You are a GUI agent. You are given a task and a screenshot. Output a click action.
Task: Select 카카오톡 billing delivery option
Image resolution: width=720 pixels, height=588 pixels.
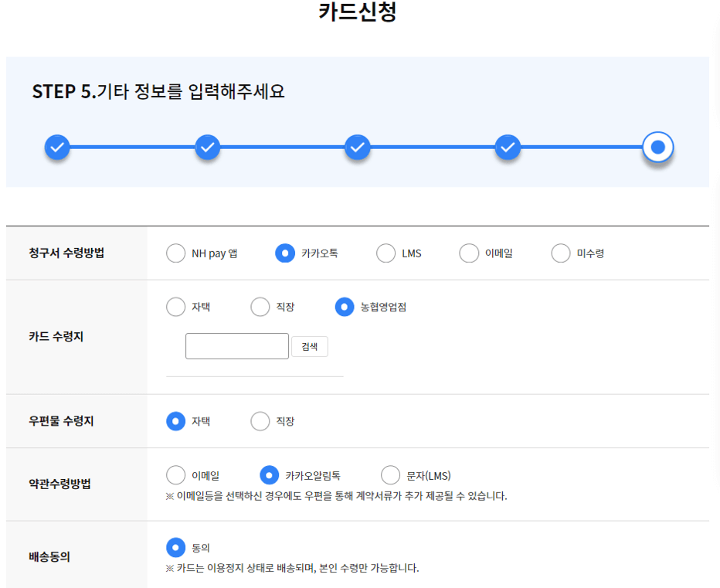pyautogui.click(x=285, y=253)
